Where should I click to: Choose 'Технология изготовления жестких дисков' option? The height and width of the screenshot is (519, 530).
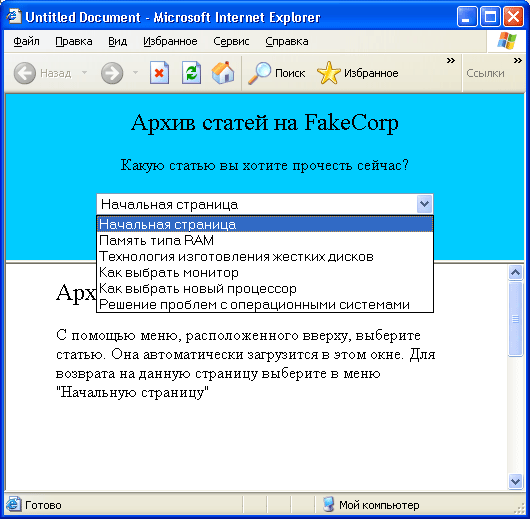point(265,256)
